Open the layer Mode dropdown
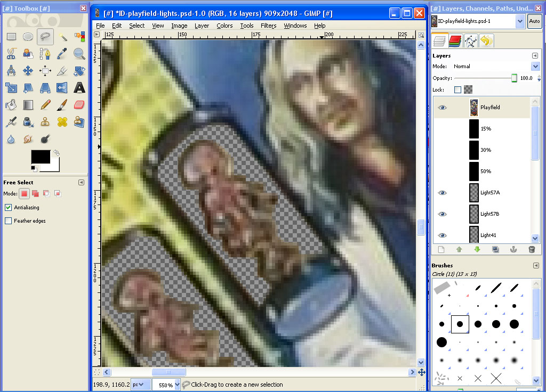546x392 pixels. [x=535, y=67]
